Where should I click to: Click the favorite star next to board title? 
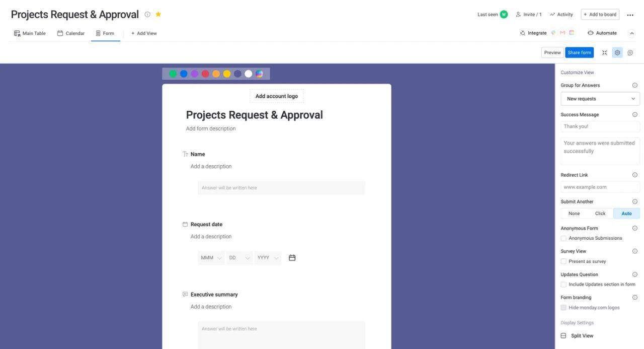tap(158, 14)
